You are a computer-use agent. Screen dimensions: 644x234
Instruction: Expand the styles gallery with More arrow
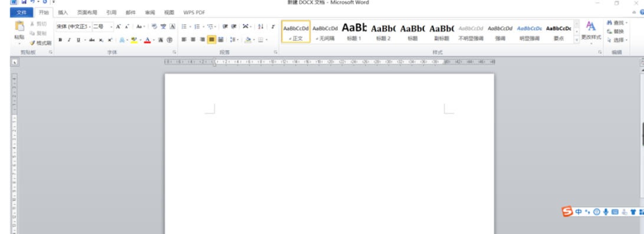(577, 40)
